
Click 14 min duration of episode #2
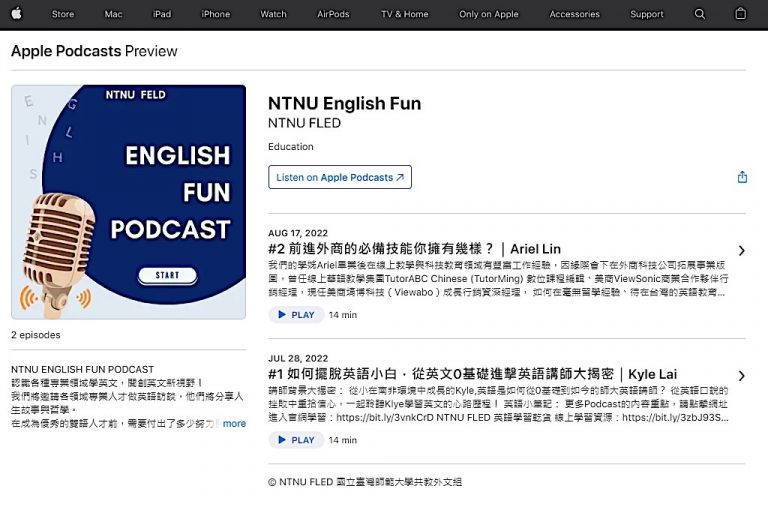(x=343, y=315)
